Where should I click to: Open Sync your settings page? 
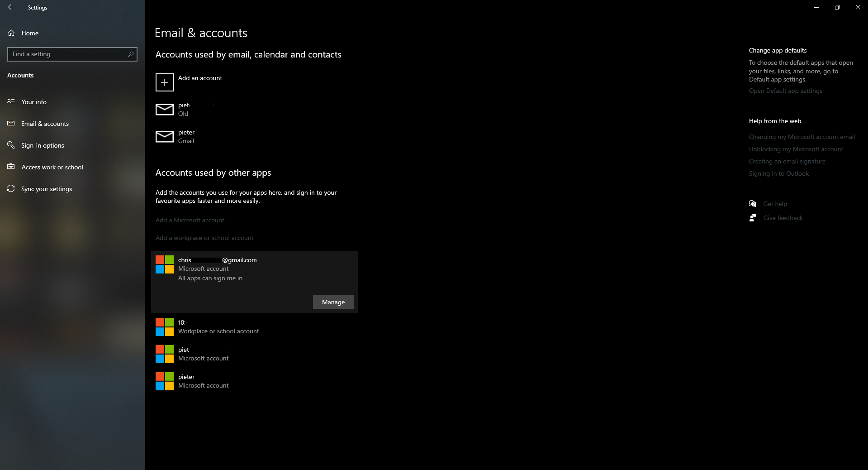coord(72,189)
